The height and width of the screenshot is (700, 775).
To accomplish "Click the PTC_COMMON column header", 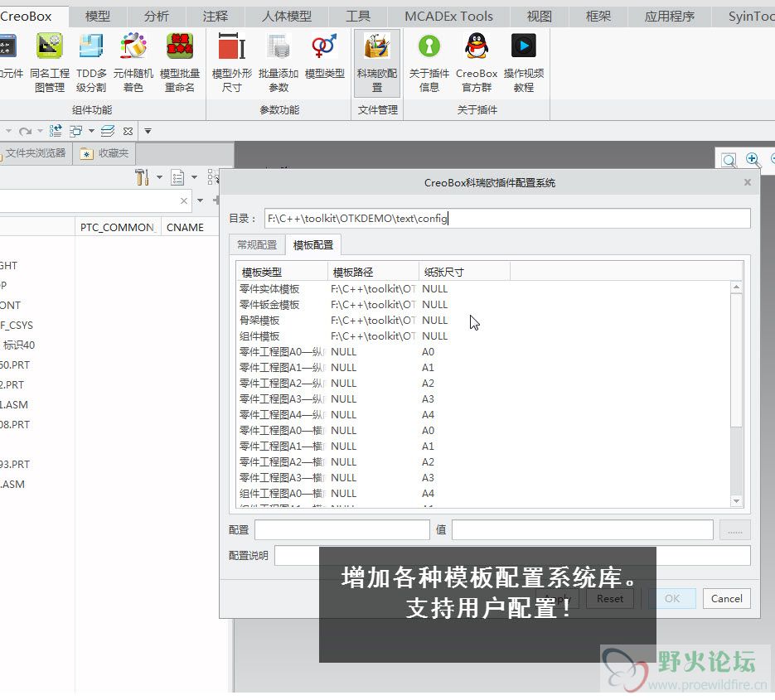I will [x=118, y=227].
